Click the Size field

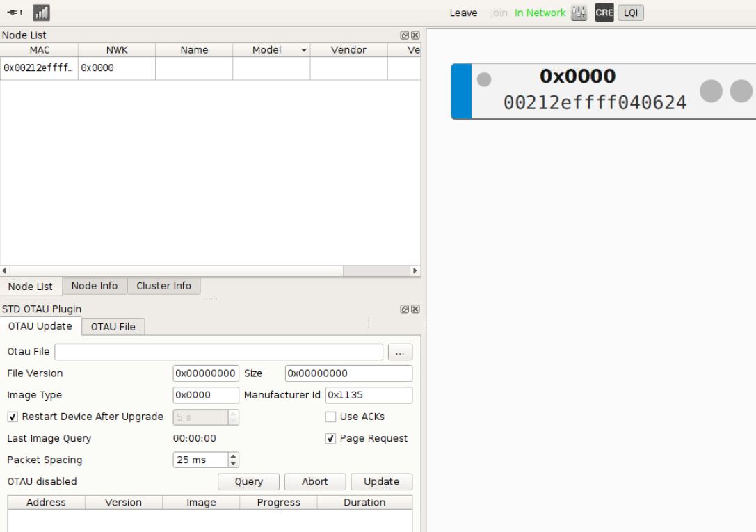pos(348,373)
